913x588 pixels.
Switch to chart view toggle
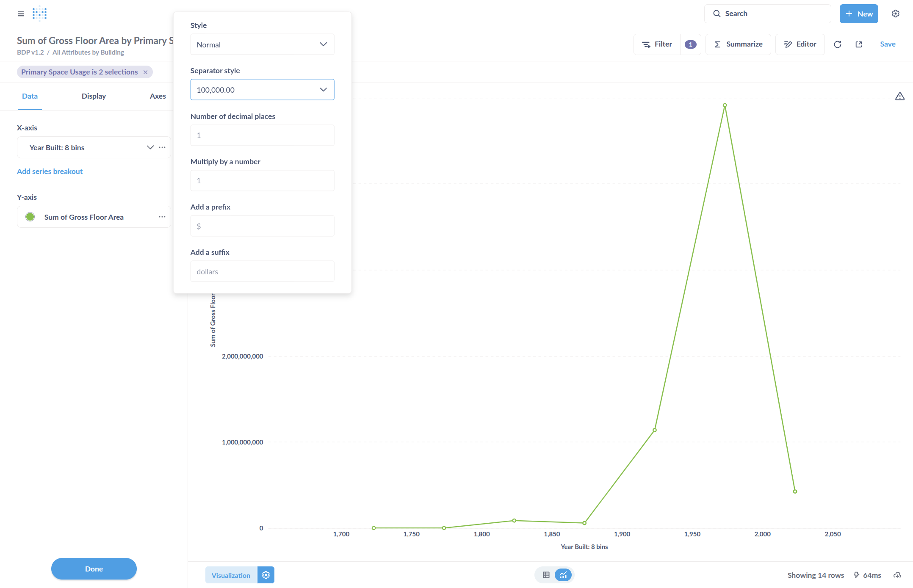pyautogui.click(x=563, y=575)
